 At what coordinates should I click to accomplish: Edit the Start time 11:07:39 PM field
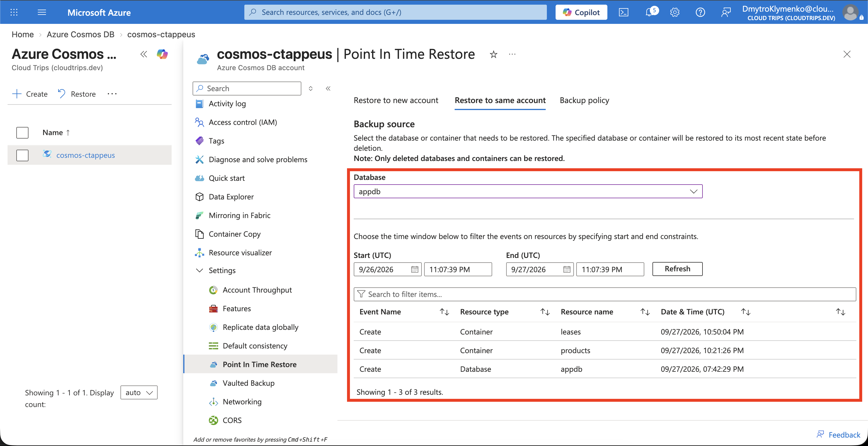click(x=458, y=269)
